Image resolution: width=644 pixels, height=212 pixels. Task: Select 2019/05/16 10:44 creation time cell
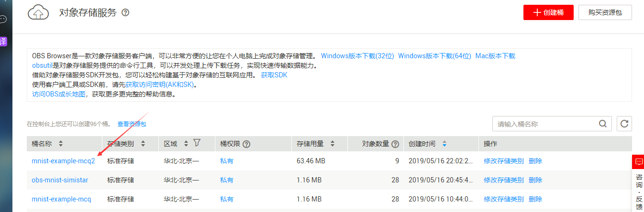point(441,199)
